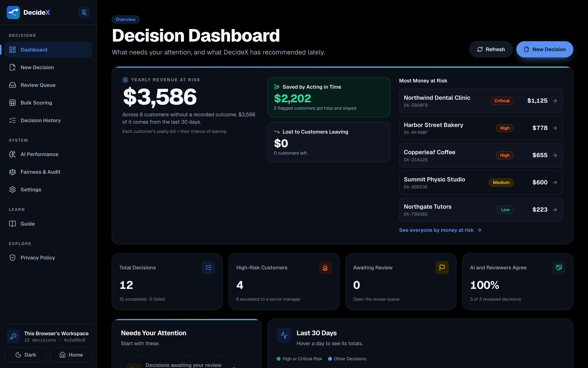
Task: Open the Review Queue page
Action: (48, 85)
